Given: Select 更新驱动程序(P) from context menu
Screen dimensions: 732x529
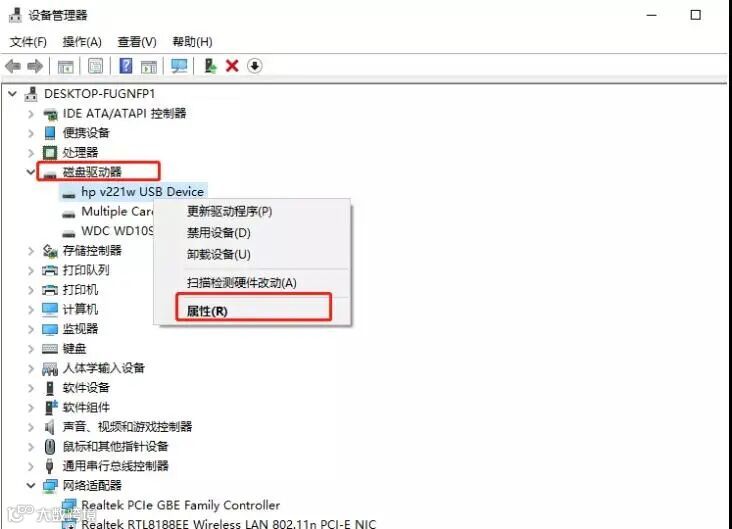Looking at the screenshot, I should 229,212.
